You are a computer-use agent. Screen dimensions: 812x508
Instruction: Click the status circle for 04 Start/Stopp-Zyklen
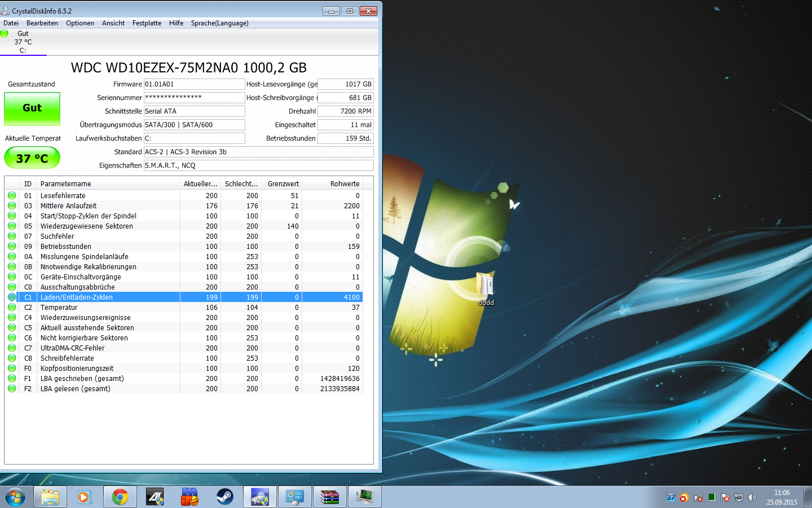point(11,216)
